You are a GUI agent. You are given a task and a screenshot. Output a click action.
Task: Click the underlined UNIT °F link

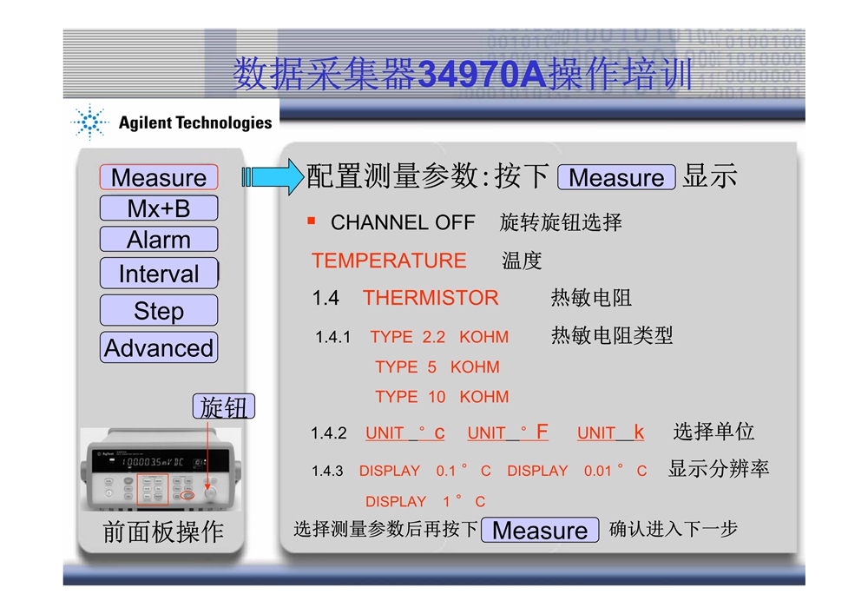click(507, 432)
